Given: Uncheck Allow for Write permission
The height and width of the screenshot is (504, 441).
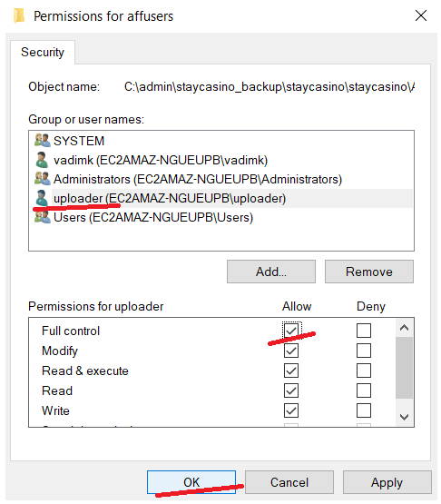Looking at the screenshot, I should point(291,410).
